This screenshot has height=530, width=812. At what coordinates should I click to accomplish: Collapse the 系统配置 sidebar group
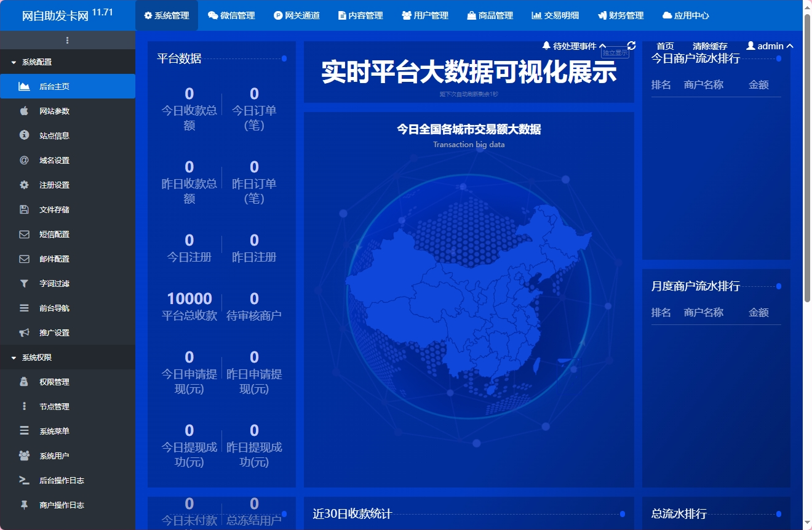[68, 62]
